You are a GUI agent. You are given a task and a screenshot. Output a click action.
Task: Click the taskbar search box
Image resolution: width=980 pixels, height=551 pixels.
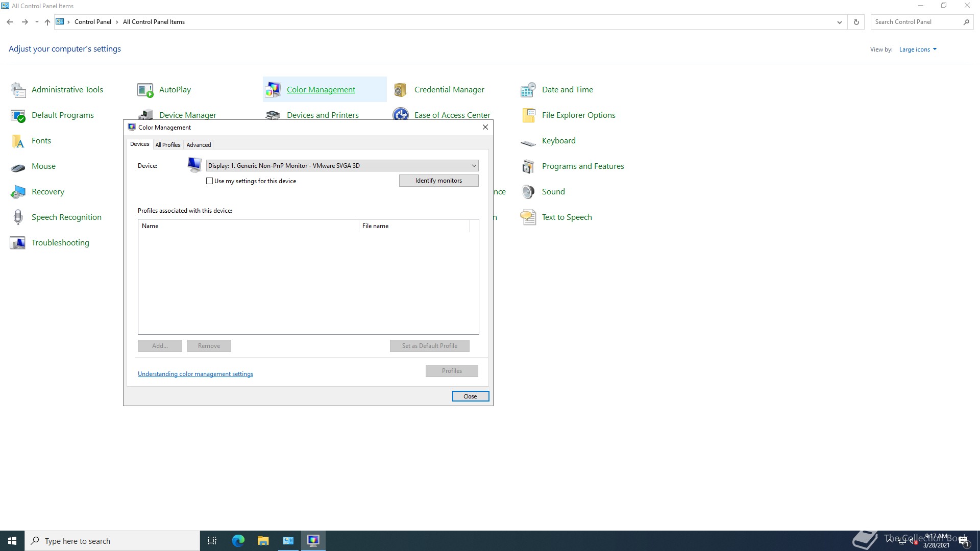point(112,541)
